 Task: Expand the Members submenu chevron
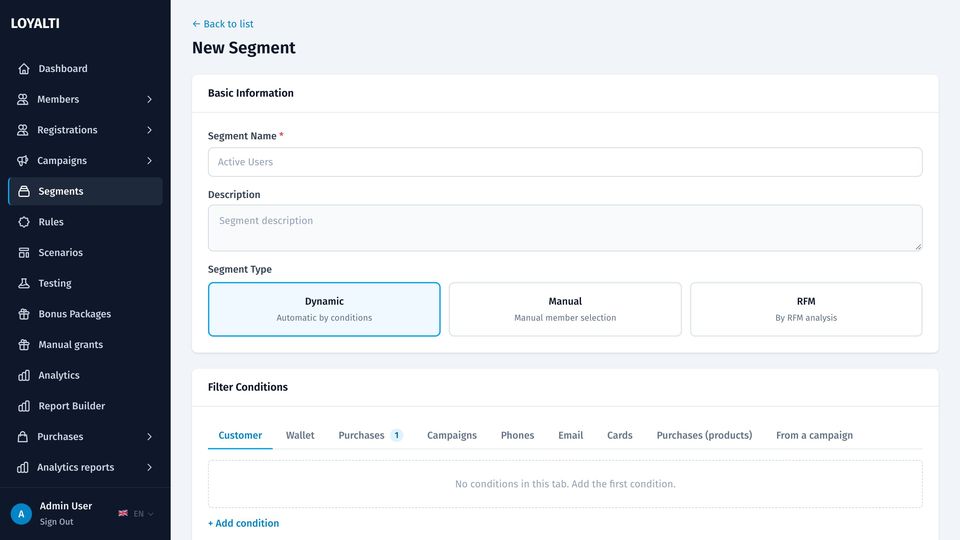coord(149,99)
